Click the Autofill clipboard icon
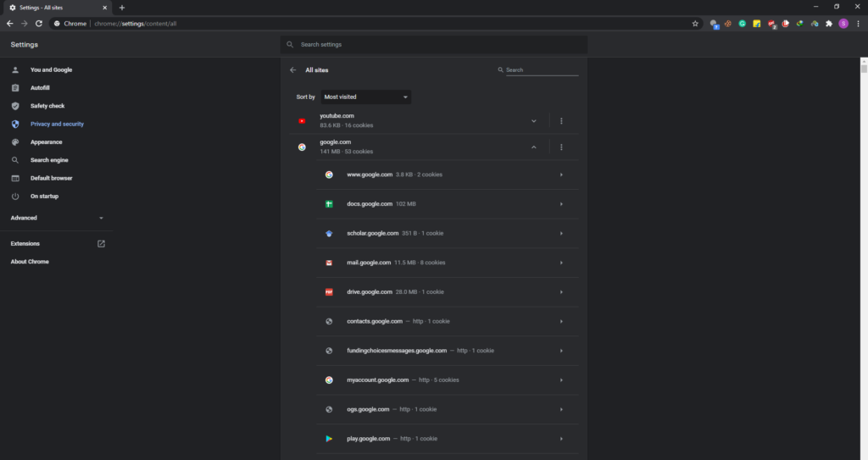This screenshot has height=460, width=868. coord(15,88)
